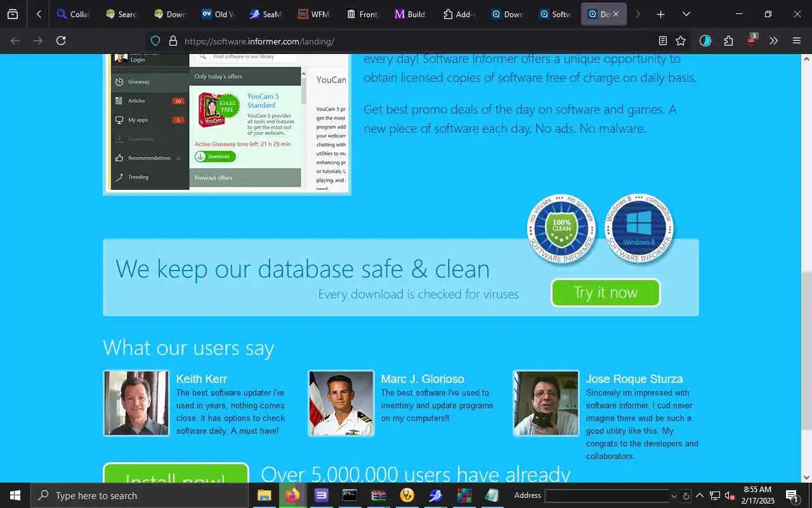Open the dark mode extension icon

pos(705,41)
